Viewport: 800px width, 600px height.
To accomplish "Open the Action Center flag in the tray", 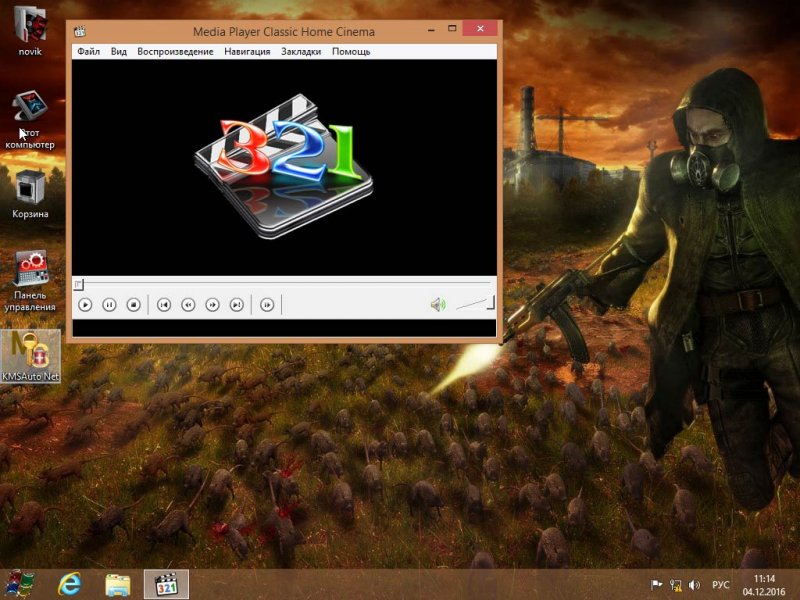I will point(656,585).
